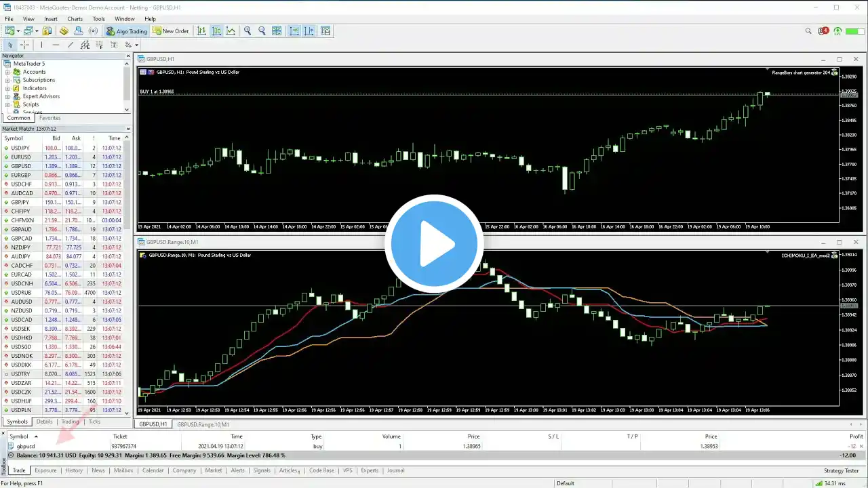Select the horizontal line drawing tool
This screenshot has width=868, height=488.
56,45
